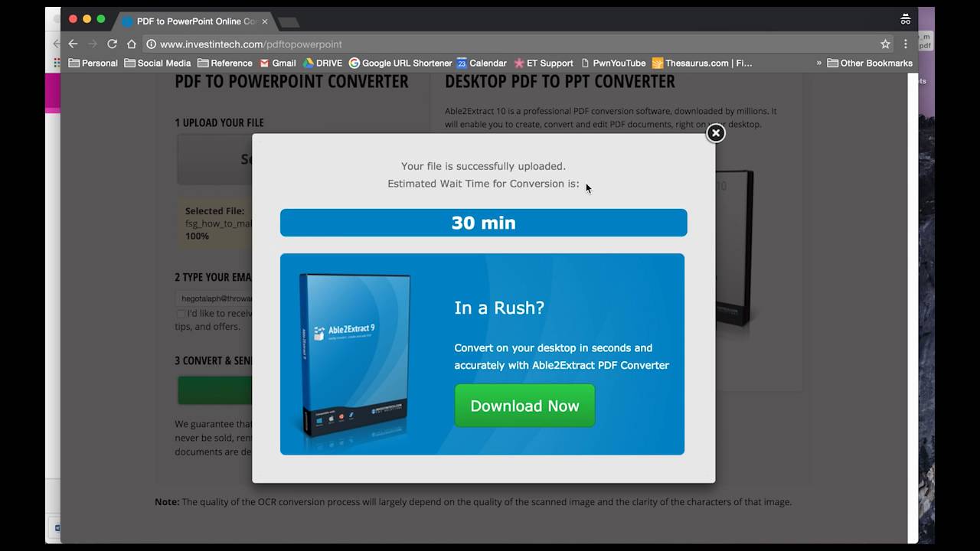Open the Other Bookmarks folder
Viewport: 980px width, 551px height.
[x=870, y=63]
